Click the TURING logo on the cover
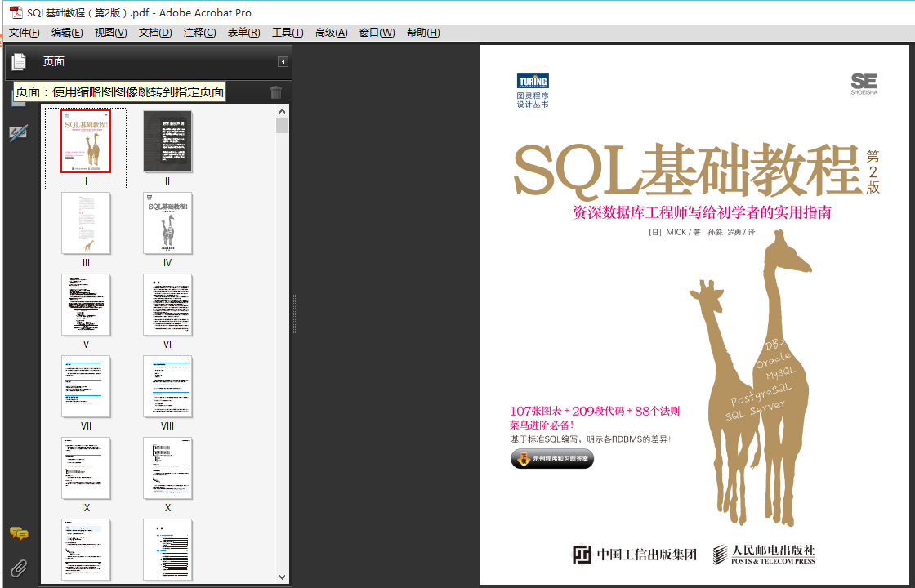915x588 pixels. [x=532, y=81]
